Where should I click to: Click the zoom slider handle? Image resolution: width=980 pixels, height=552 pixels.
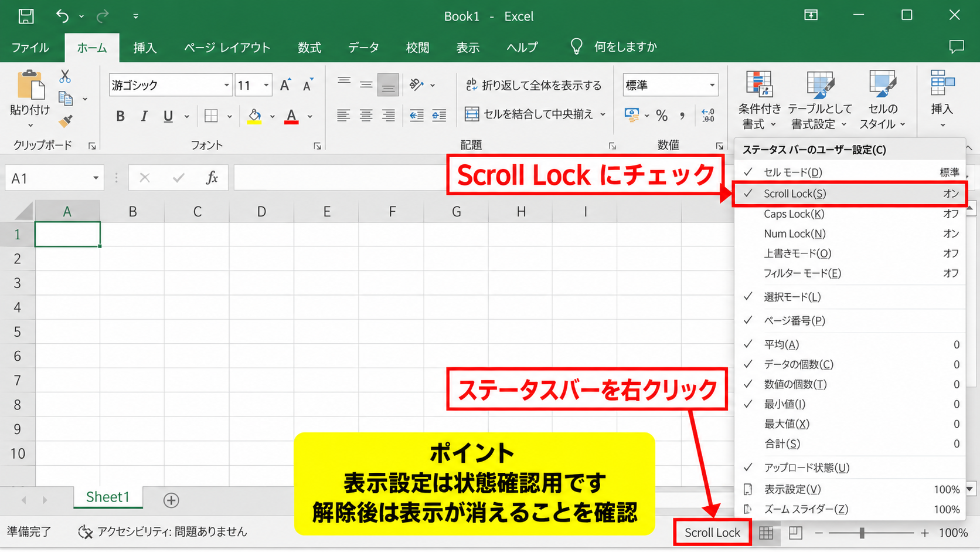[x=862, y=533]
